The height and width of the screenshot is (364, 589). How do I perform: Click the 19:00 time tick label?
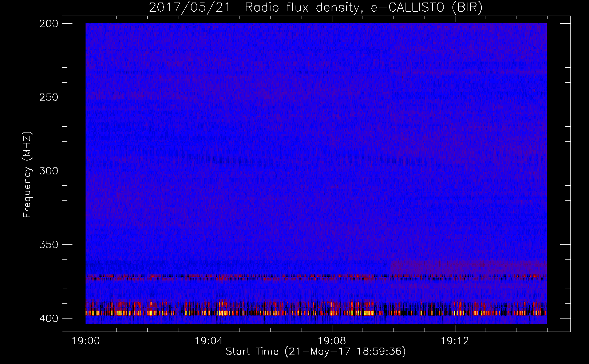point(86,341)
